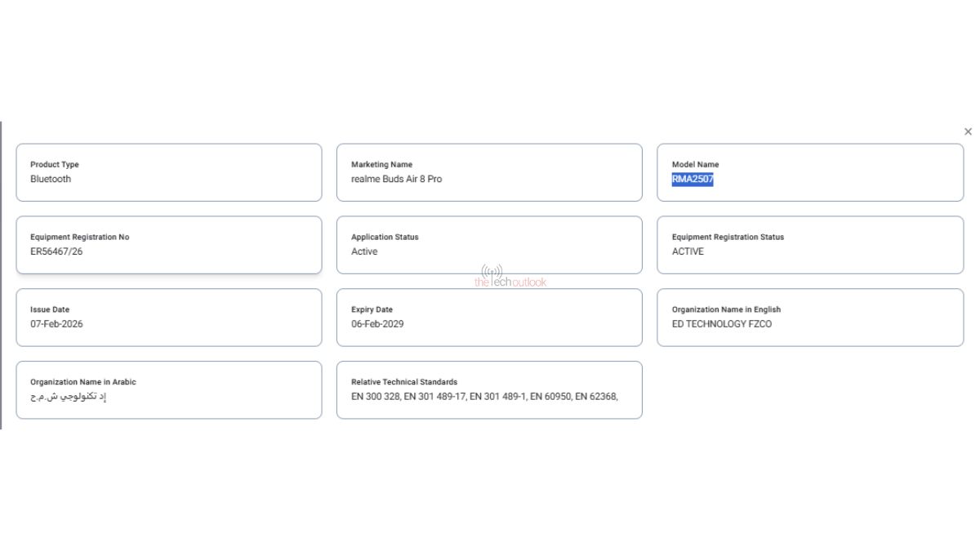The image size is (980, 551).
Task: Click the Arabic organization name text
Action: (x=69, y=397)
